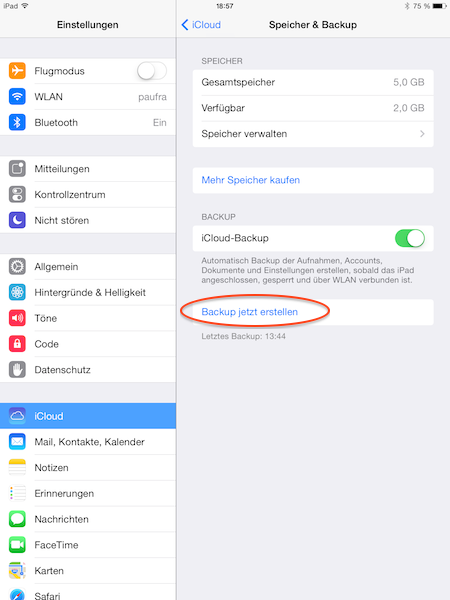Disable the iCloud-Backup switch

point(410,238)
